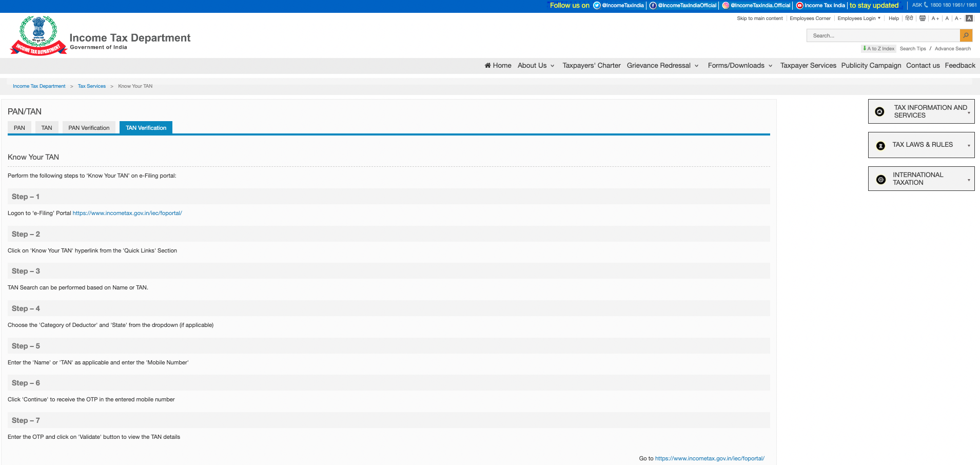980x465 pixels.
Task: Increase font size with A+ control
Action: click(935, 18)
